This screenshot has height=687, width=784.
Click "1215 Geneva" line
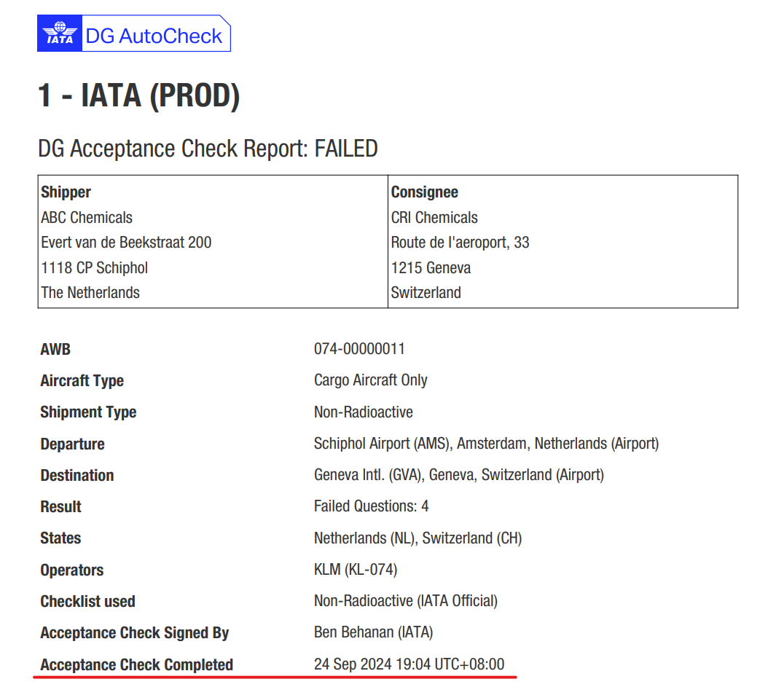point(431,267)
